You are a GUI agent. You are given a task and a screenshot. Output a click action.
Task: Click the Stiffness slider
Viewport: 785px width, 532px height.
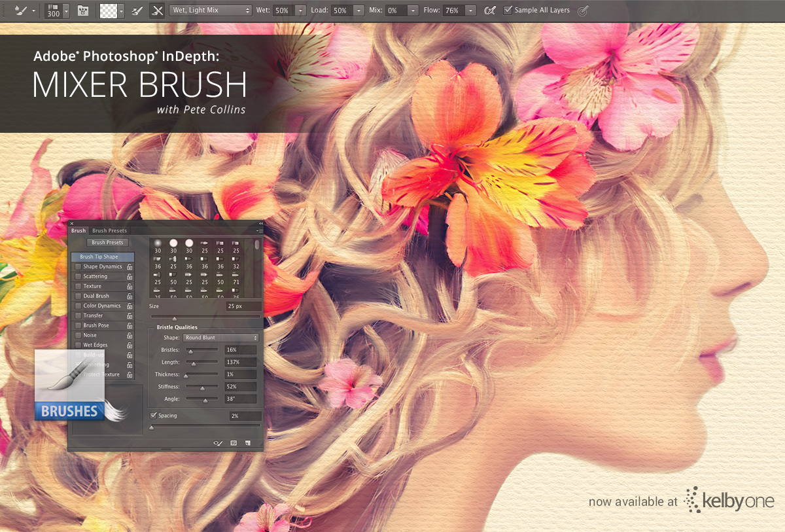201,387
